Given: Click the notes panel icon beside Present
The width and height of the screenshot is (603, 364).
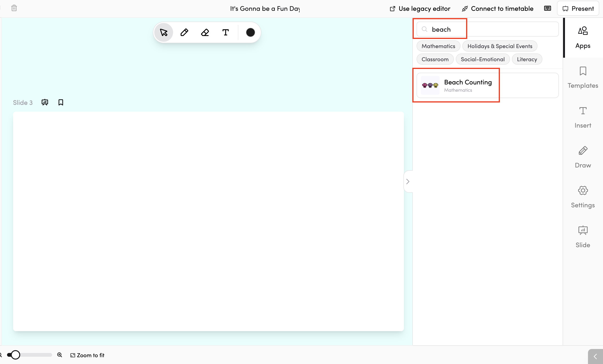Looking at the screenshot, I should point(547,8).
